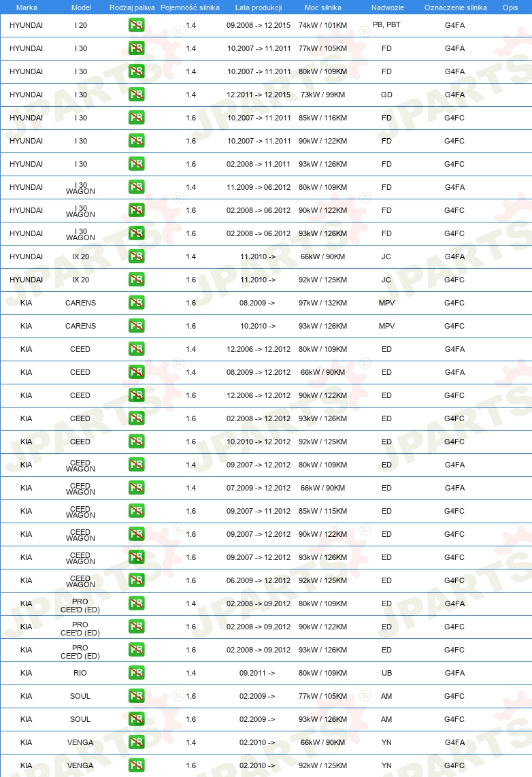Click the '07.2009 -> 12.2012' production years cell
The width and height of the screenshot is (532, 777).
pos(259,488)
